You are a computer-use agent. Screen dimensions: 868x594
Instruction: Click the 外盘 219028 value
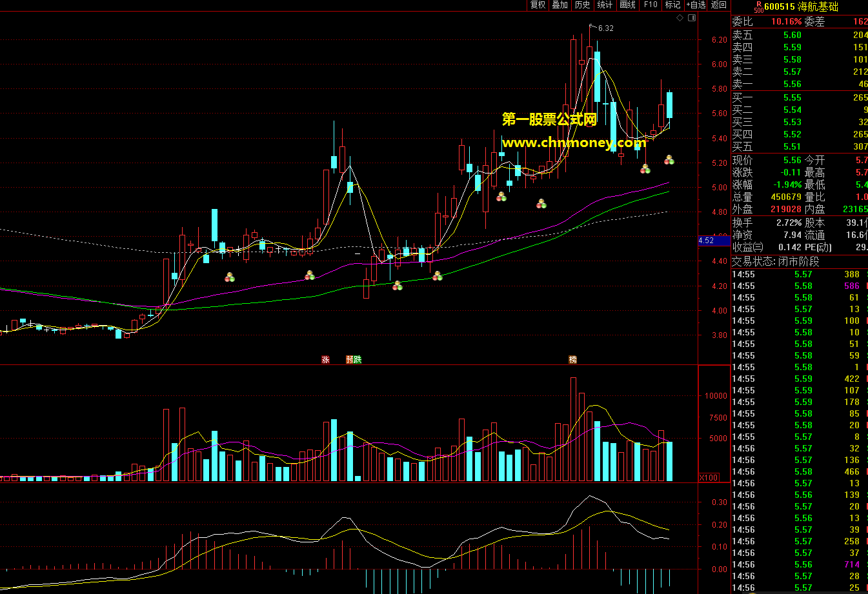click(x=786, y=209)
